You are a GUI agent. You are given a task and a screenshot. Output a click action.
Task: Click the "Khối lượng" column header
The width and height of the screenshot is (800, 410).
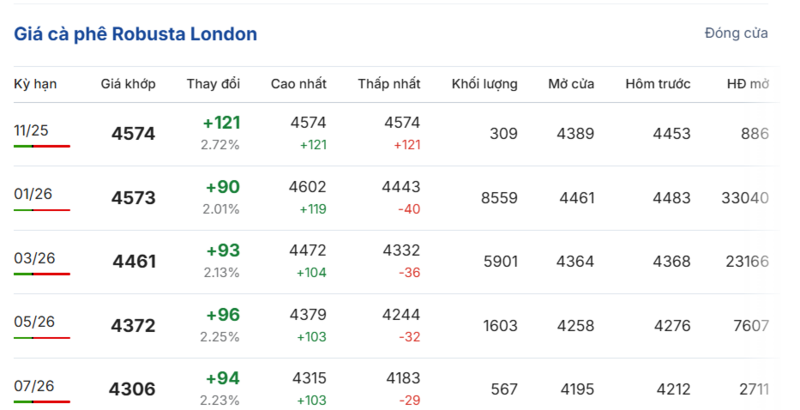click(x=484, y=84)
